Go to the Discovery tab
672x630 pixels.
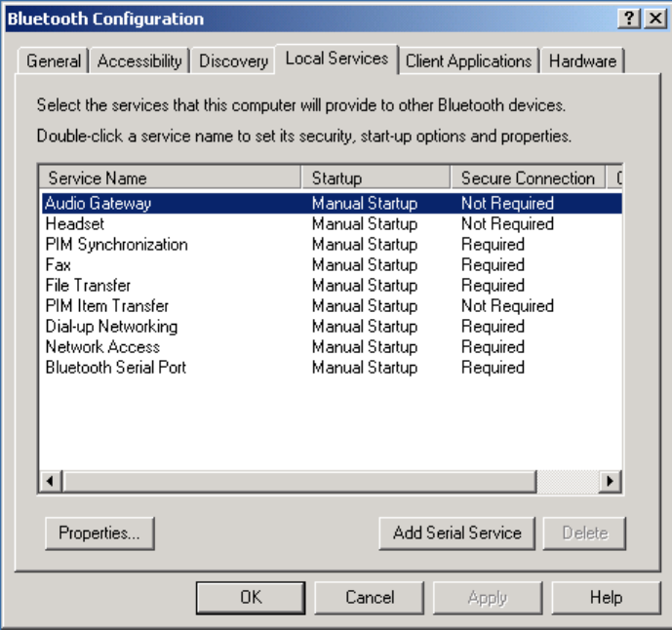[x=233, y=60]
